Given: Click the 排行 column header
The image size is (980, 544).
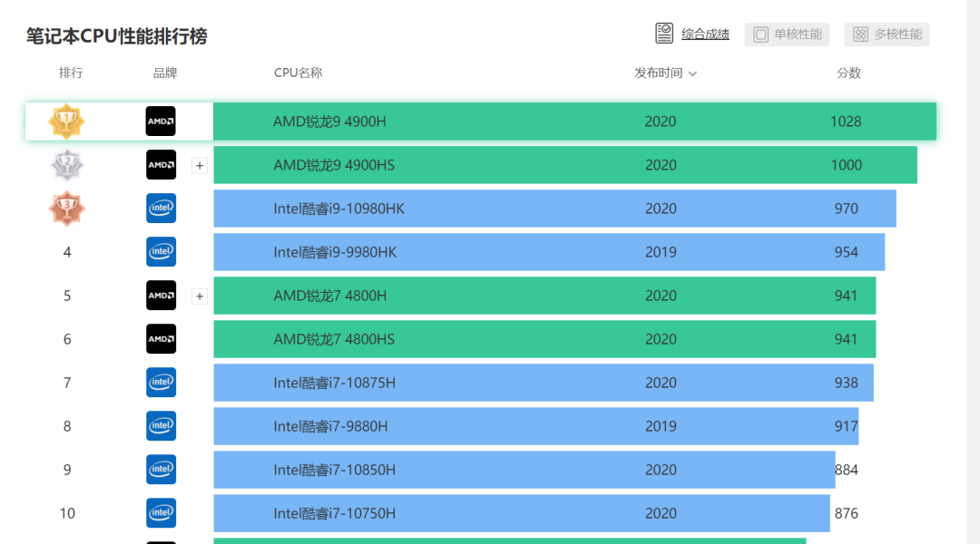Looking at the screenshot, I should click(x=71, y=73).
